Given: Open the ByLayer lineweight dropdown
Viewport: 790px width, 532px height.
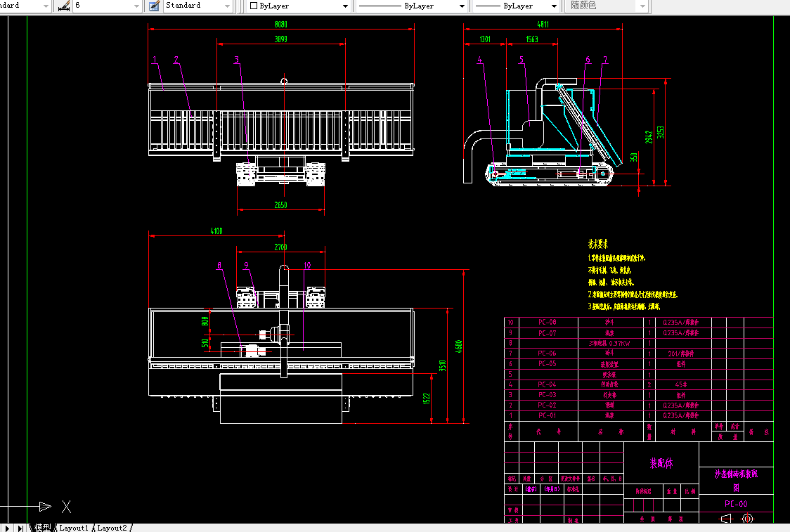Looking at the screenshot, I should 516,6.
